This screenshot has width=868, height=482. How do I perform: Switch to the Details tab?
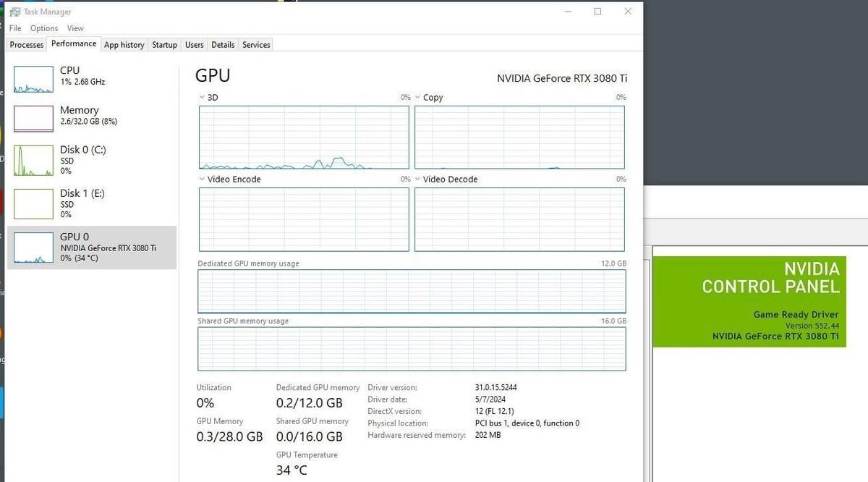click(223, 45)
